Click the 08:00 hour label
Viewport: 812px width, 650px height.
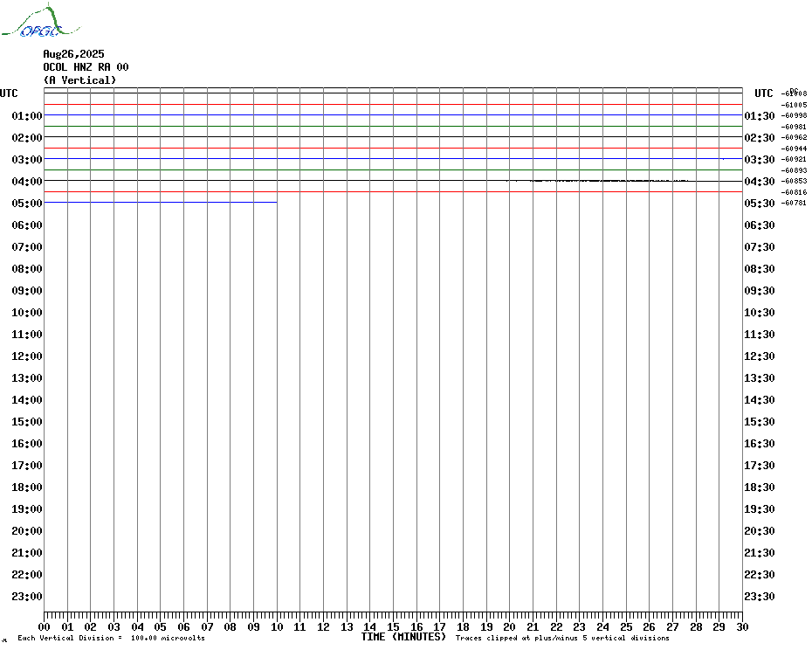tap(27, 268)
